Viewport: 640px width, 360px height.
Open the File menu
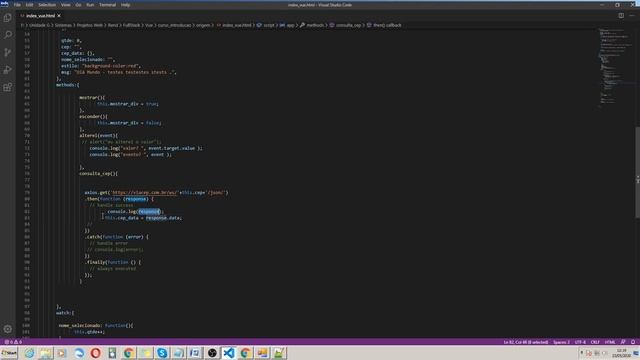tap(17, 5)
